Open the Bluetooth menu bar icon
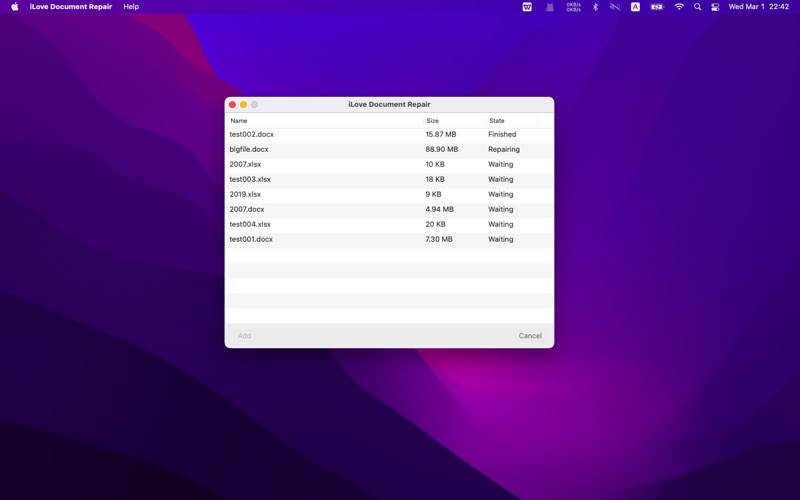The height and width of the screenshot is (500, 800). tap(595, 7)
